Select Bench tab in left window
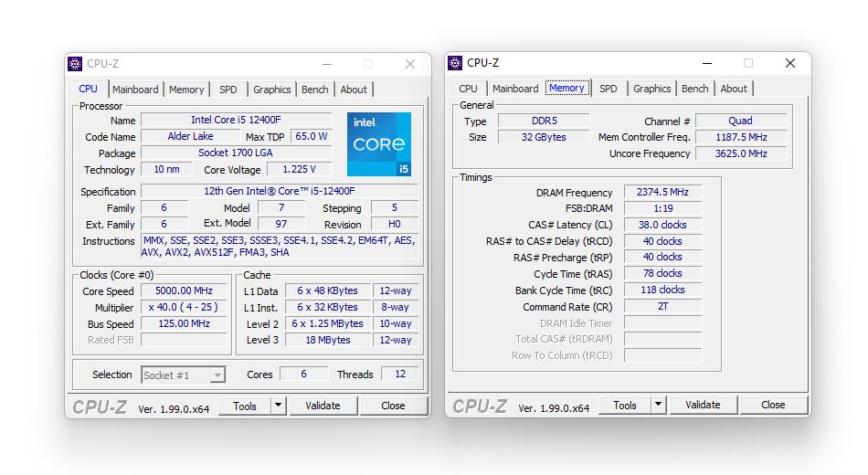This screenshot has width=868, height=475. 315,90
